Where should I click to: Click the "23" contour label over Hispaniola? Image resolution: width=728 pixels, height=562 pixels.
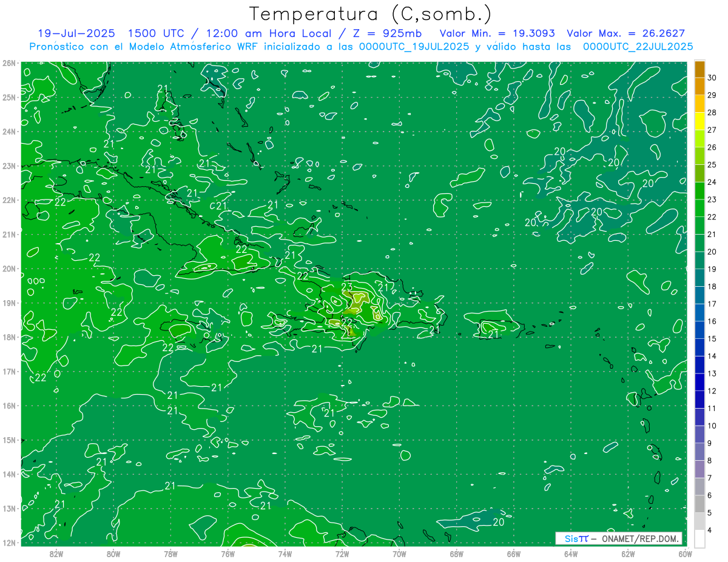347,287
